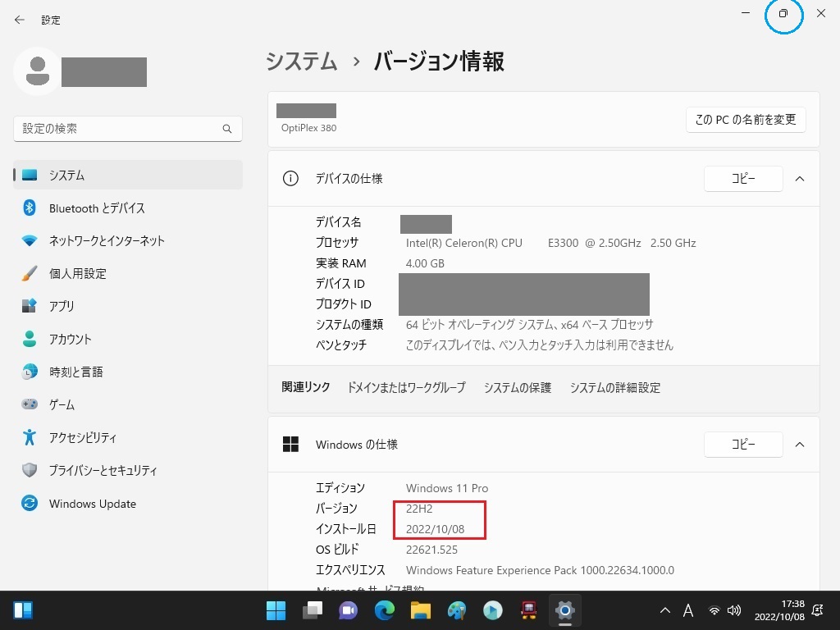Viewport: 840px width, 630px height.
Task: Click the search magnifier icon
Action: point(227,129)
